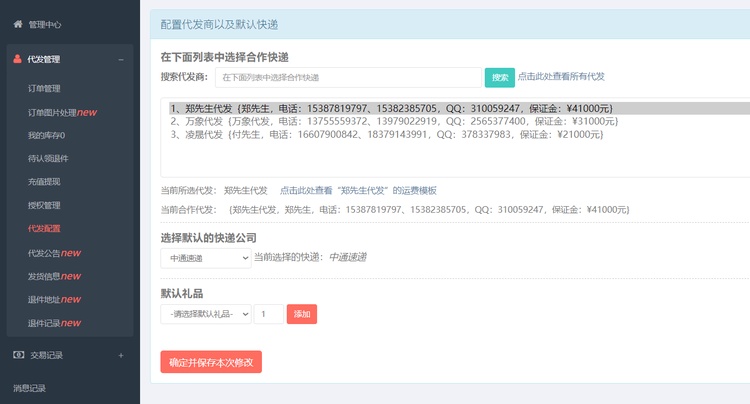
Task: Open 我的库存 in the sidebar
Action: [x=47, y=135]
